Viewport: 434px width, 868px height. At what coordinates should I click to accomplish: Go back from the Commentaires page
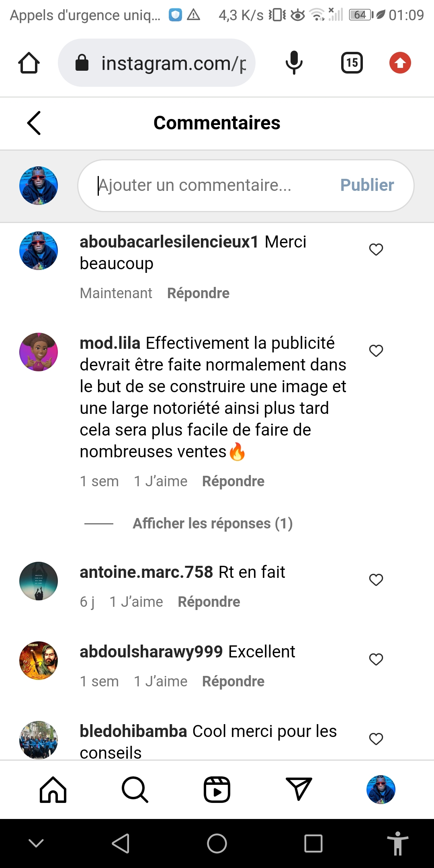pos(34,123)
